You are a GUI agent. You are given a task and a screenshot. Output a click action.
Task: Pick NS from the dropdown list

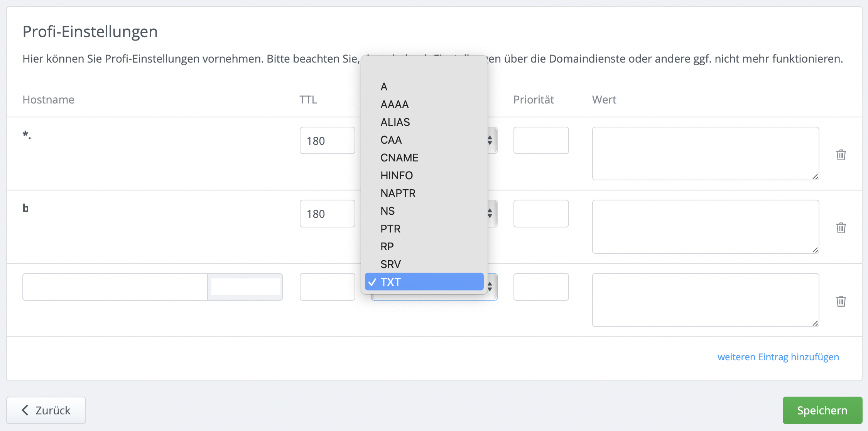pos(387,211)
